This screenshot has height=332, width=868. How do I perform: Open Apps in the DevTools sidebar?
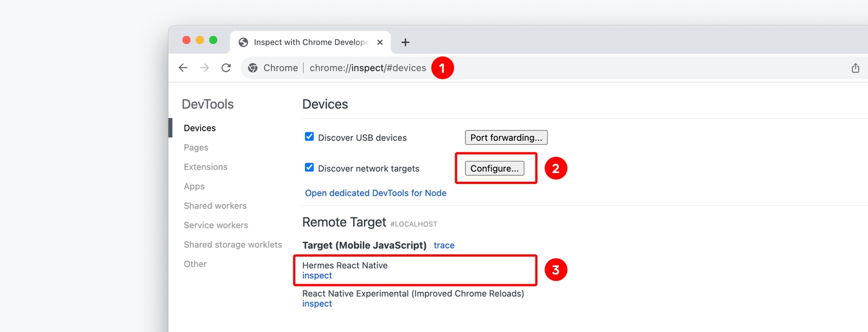coord(194,187)
